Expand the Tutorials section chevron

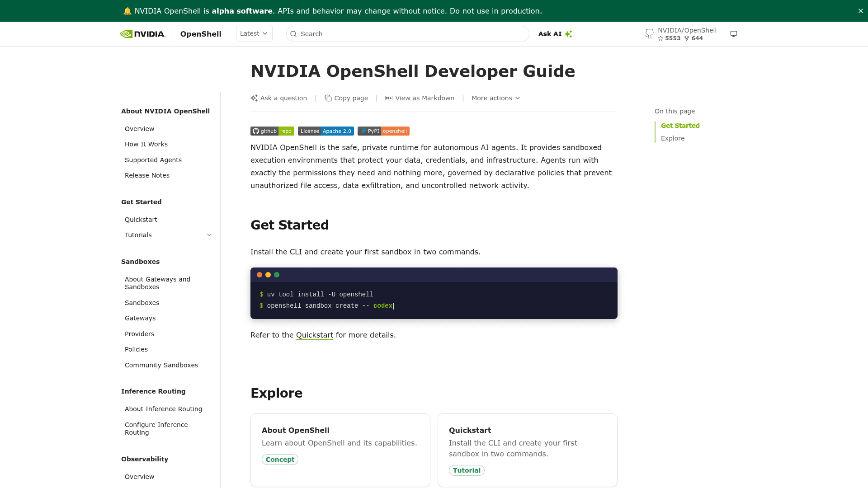209,235
